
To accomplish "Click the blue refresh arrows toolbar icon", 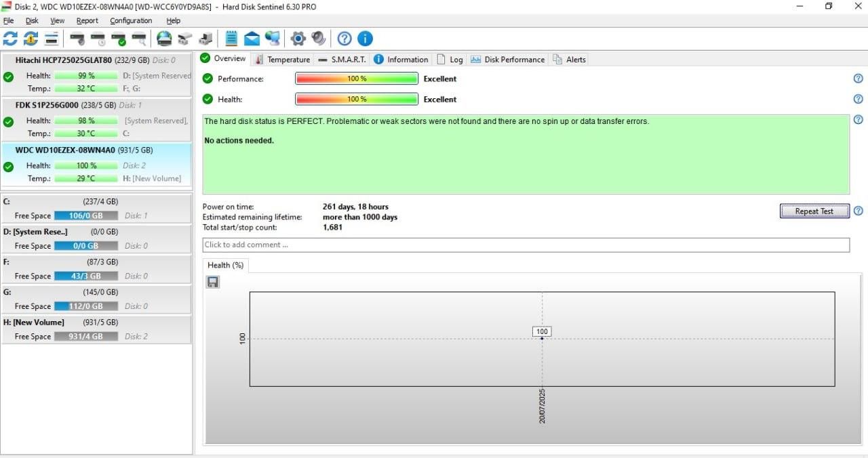I will coord(10,39).
